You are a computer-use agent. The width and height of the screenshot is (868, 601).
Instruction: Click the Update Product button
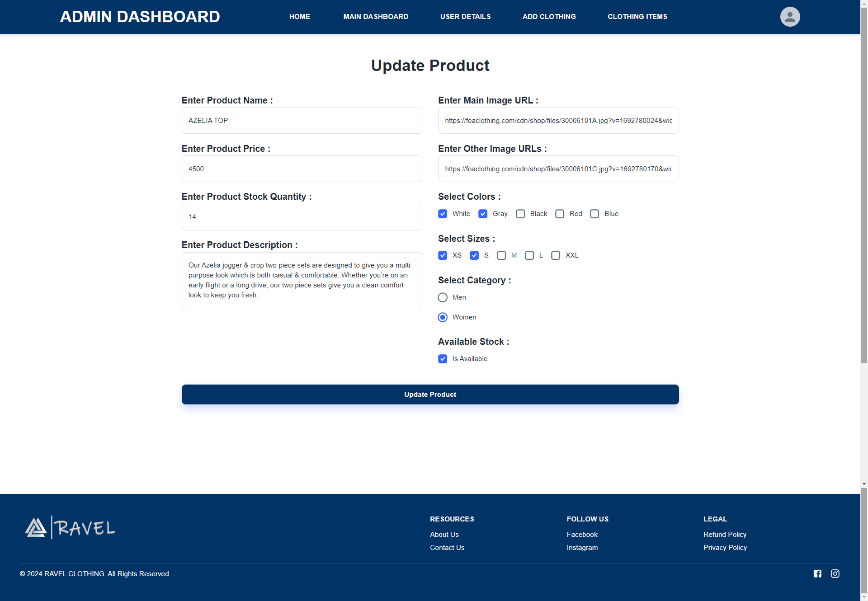[x=430, y=394]
